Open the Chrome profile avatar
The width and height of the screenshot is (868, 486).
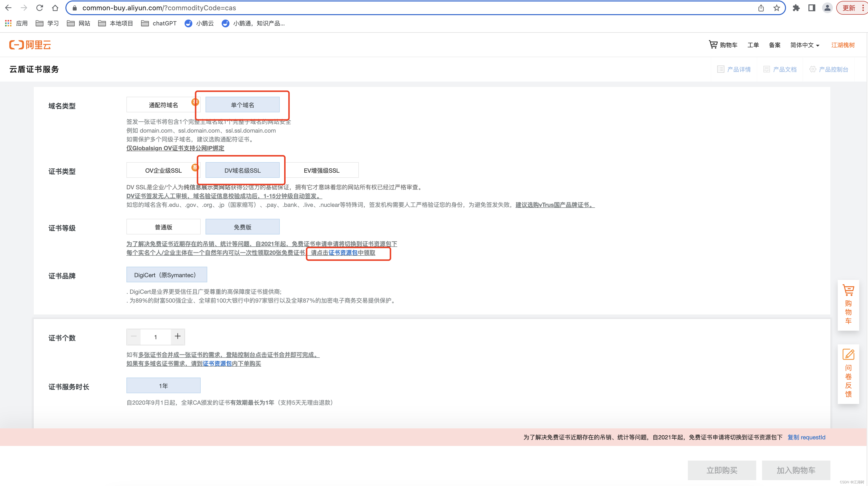(827, 8)
